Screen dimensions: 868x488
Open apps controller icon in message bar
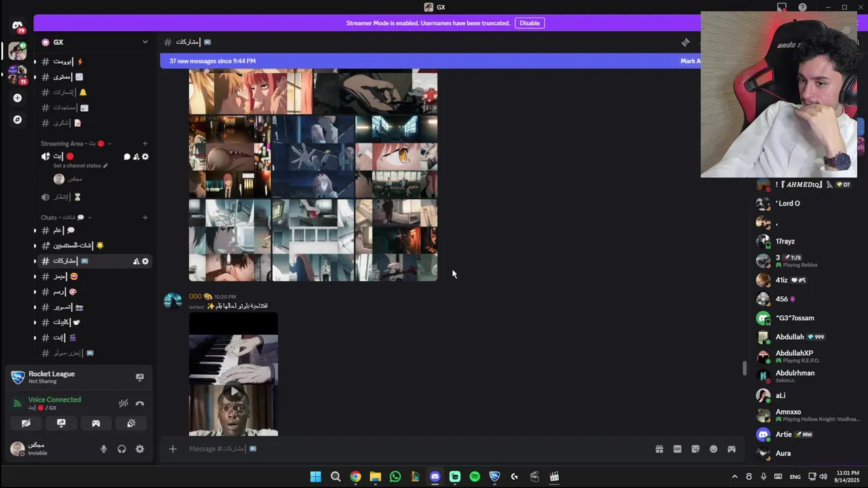[x=732, y=449]
